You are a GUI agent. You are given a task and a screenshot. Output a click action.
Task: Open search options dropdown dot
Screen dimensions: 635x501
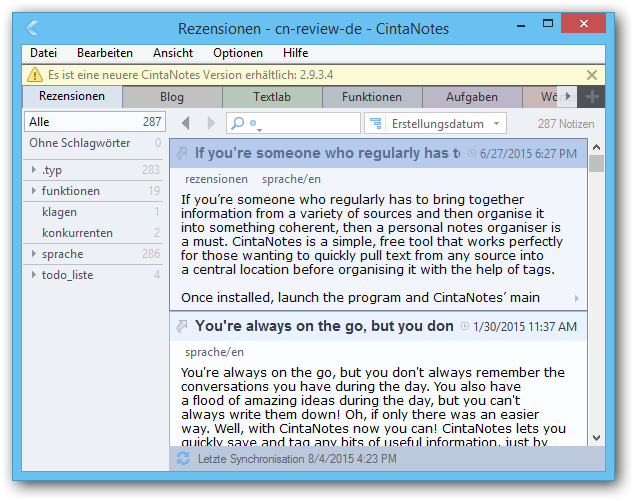click(x=255, y=124)
